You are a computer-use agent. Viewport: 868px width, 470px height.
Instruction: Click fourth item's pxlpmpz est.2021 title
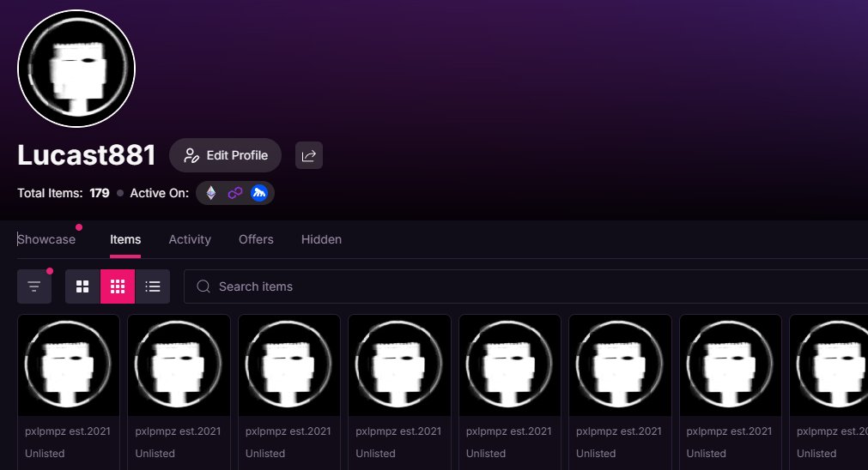tap(398, 431)
